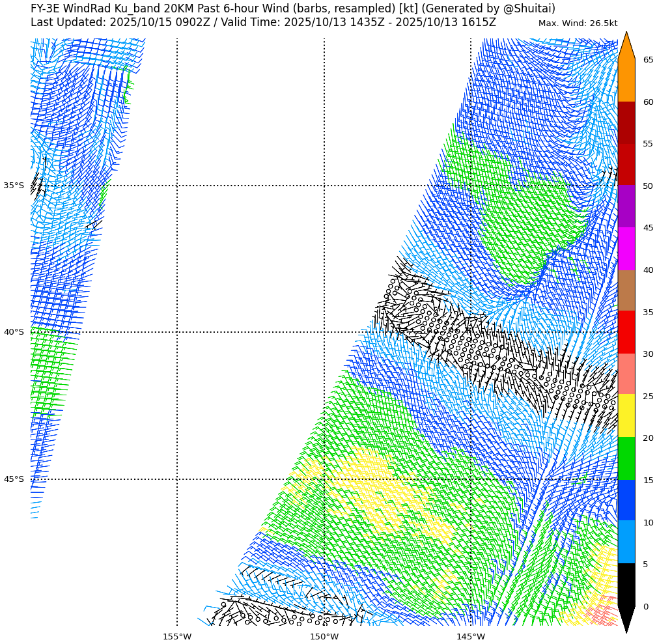Click the Max. Wind: 26.5kt label
The image size is (657, 644).
coord(578,23)
